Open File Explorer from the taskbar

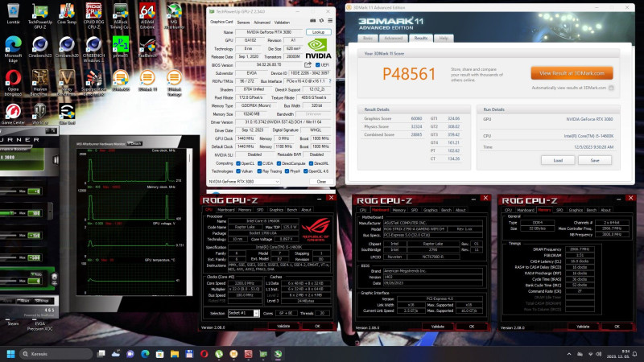[175, 354]
